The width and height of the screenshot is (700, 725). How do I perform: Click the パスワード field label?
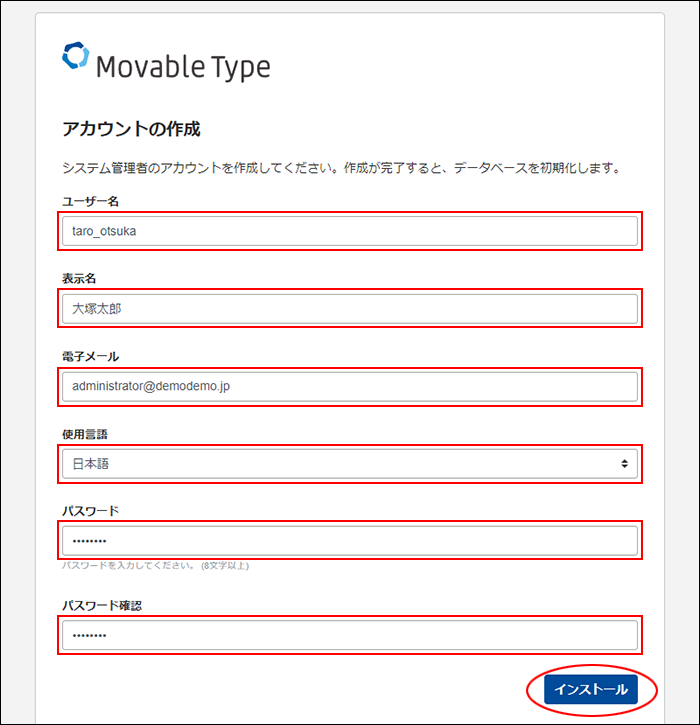(x=91, y=511)
